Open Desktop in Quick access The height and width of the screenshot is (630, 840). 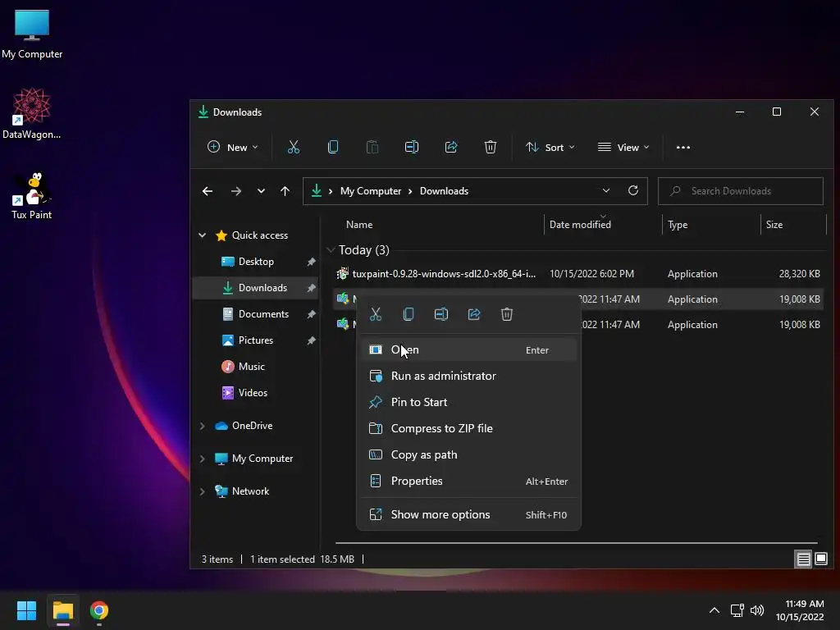(x=256, y=262)
